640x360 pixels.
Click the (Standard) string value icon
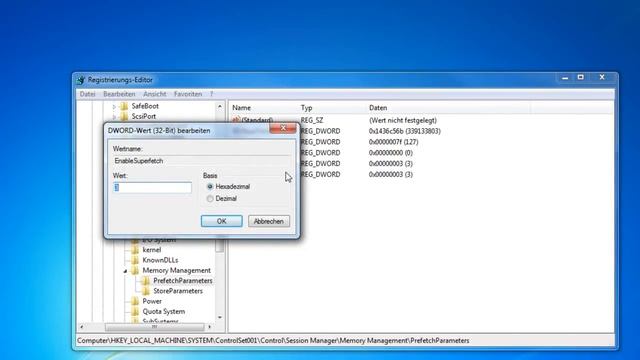(x=236, y=120)
